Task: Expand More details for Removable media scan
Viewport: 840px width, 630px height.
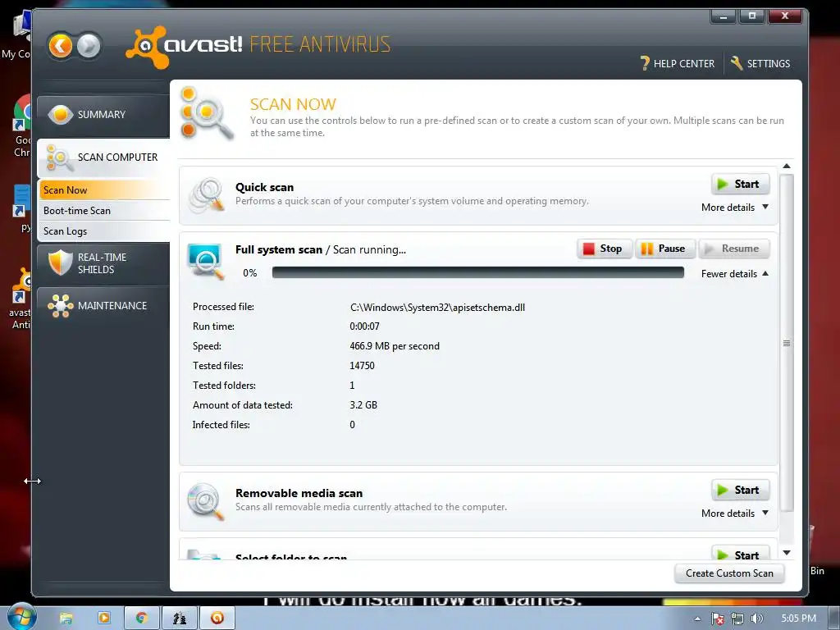Action: point(734,514)
